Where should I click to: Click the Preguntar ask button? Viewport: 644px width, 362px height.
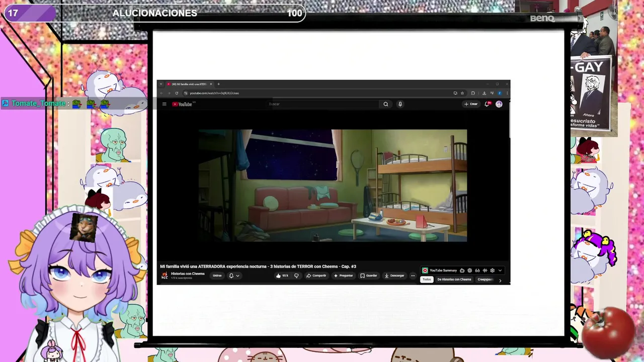344,276
